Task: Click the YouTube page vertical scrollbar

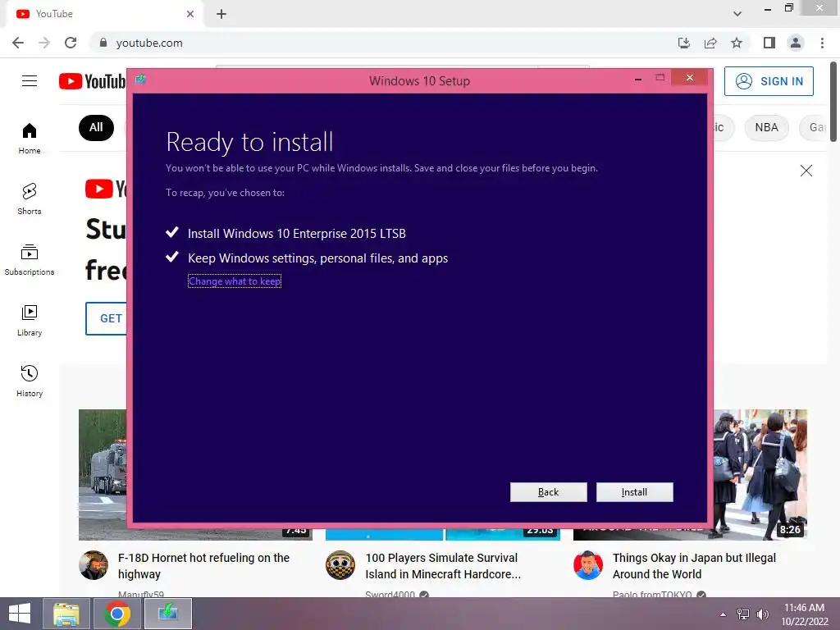Action: (833, 102)
